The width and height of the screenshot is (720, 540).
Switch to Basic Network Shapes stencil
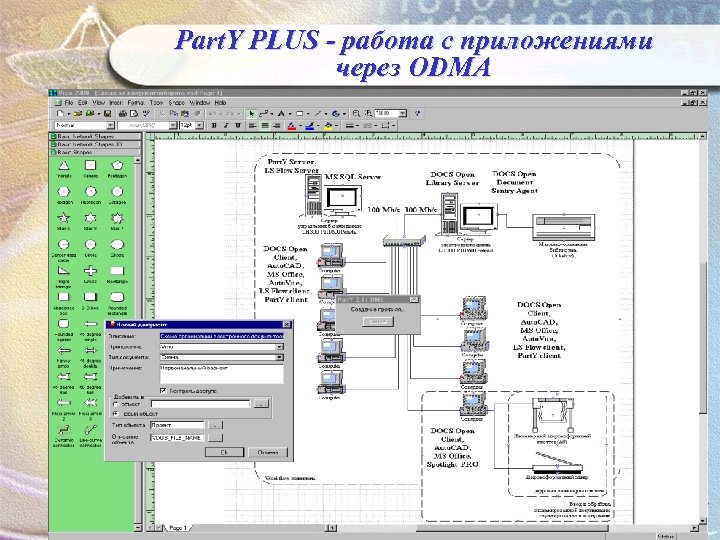coord(95,136)
